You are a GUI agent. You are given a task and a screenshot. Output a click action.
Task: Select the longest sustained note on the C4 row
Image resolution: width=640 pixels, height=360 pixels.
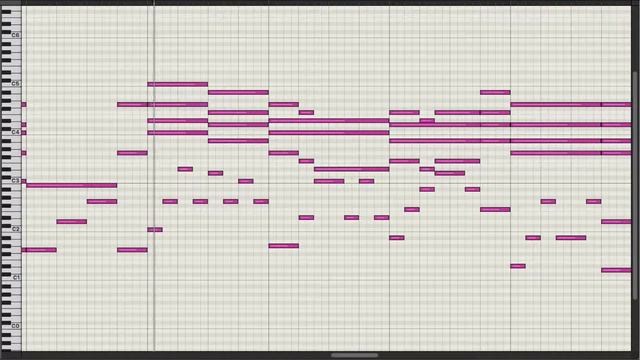[329, 133]
